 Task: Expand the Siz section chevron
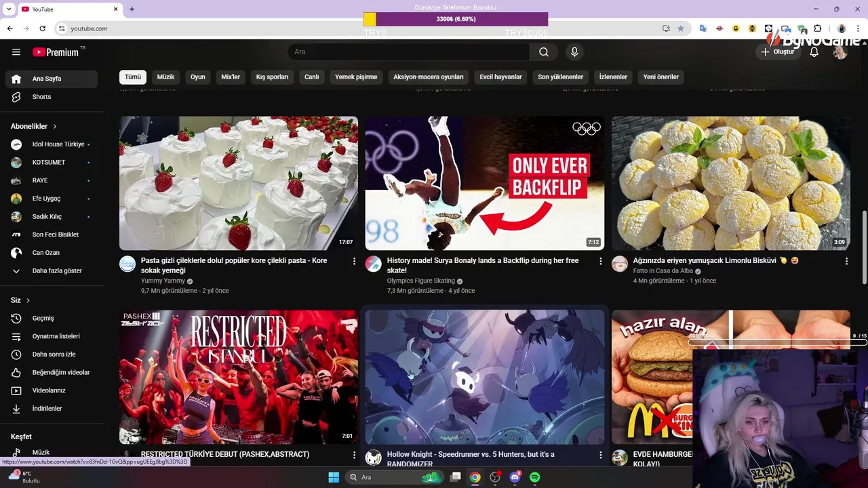click(28, 300)
